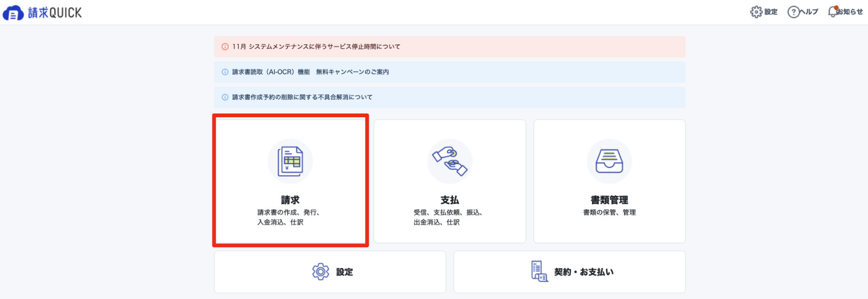Open the 契約・お支払い label
The image size is (868, 299).
pyautogui.click(x=584, y=272)
